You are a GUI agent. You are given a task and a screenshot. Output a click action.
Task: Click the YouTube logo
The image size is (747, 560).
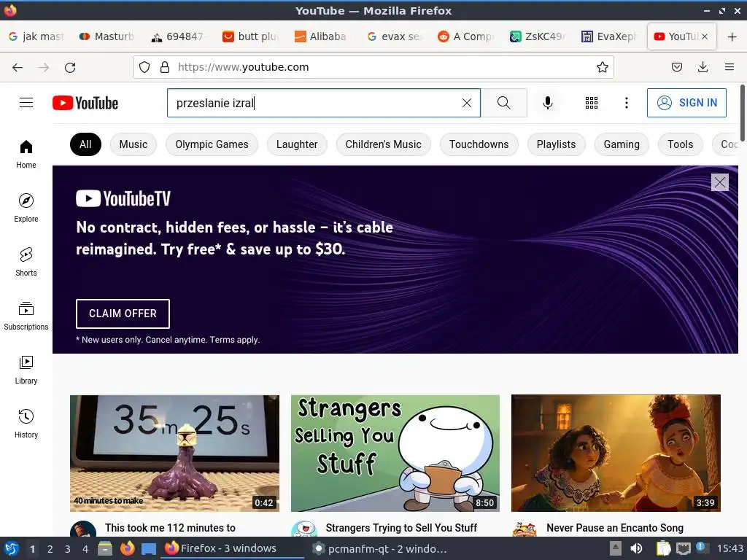[85, 103]
